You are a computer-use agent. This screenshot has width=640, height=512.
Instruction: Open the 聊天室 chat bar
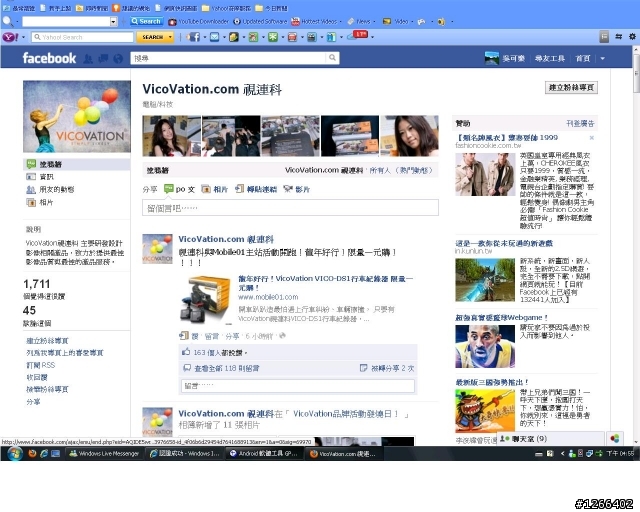pyautogui.click(x=550, y=439)
